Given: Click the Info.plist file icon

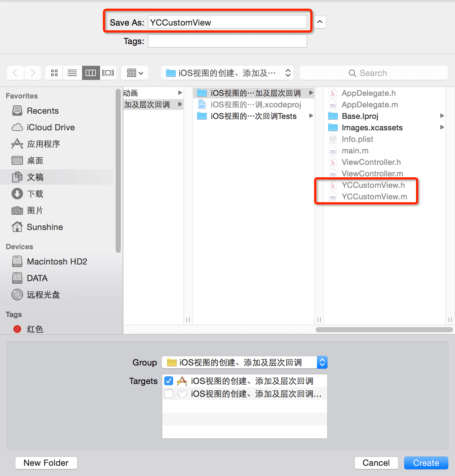Looking at the screenshot, I should (x=333, y=139).
